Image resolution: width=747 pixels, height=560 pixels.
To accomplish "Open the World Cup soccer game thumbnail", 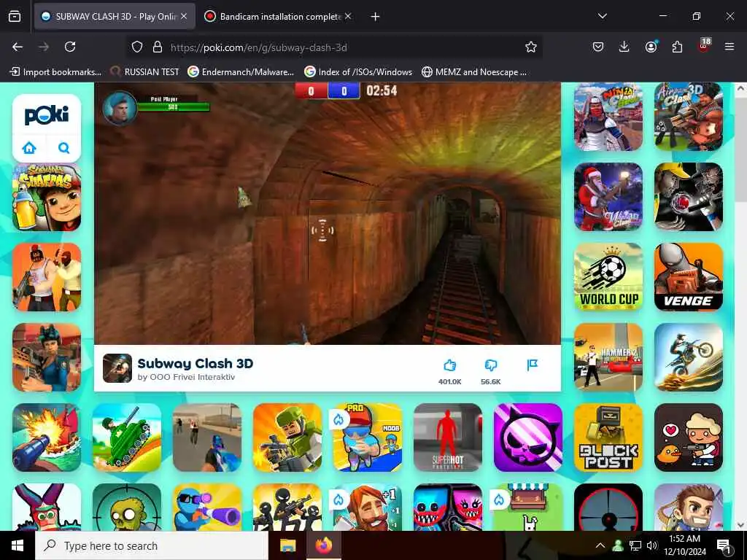I will click(608, 277).
